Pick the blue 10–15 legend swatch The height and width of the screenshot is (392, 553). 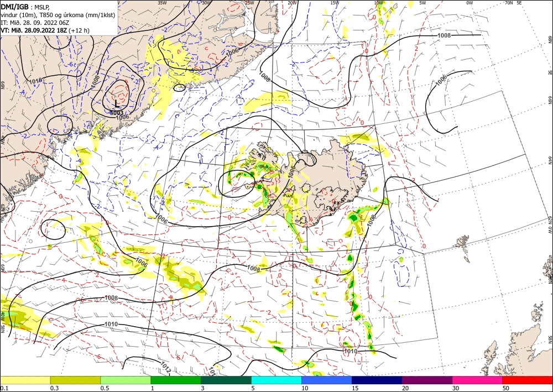[x=327, y=380]
